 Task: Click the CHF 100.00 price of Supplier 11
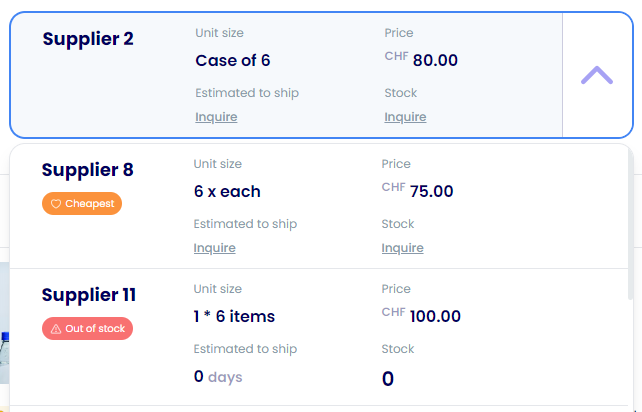click(x=421, y=316)
